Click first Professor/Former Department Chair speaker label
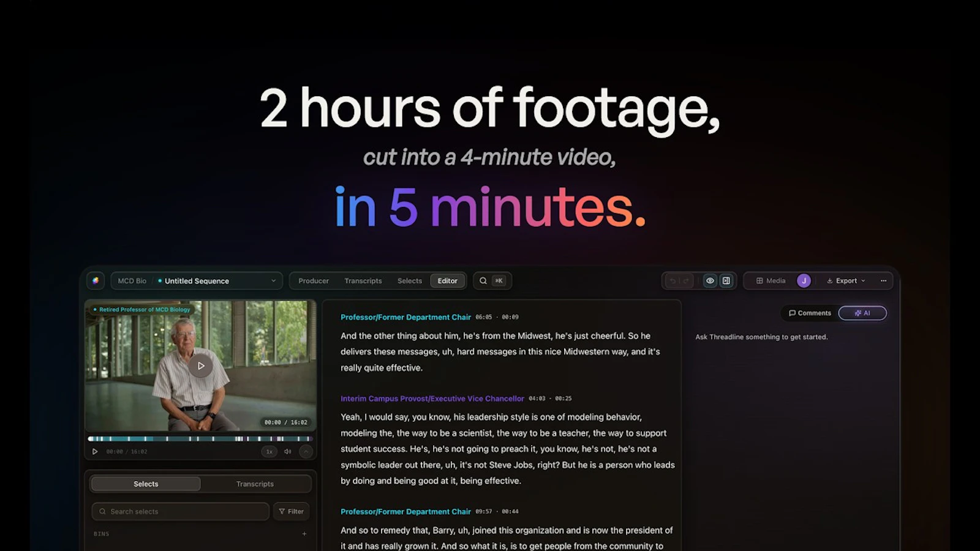This screenshot has height=551, width=980. point(405,317)
